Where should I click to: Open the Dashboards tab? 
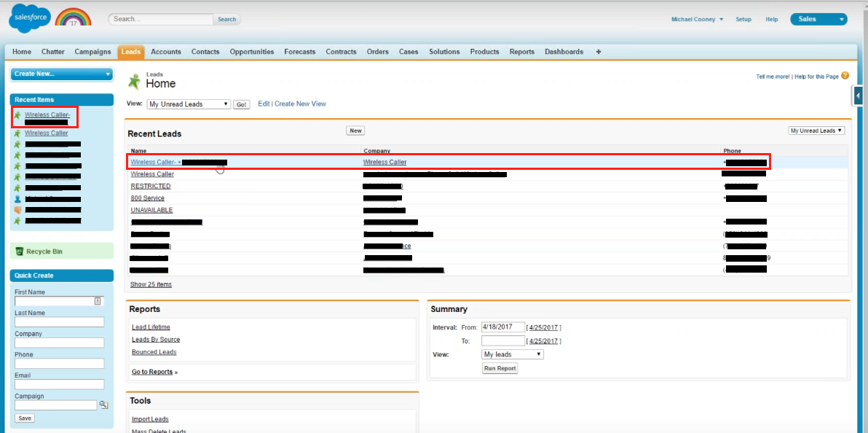pos(564,52)
